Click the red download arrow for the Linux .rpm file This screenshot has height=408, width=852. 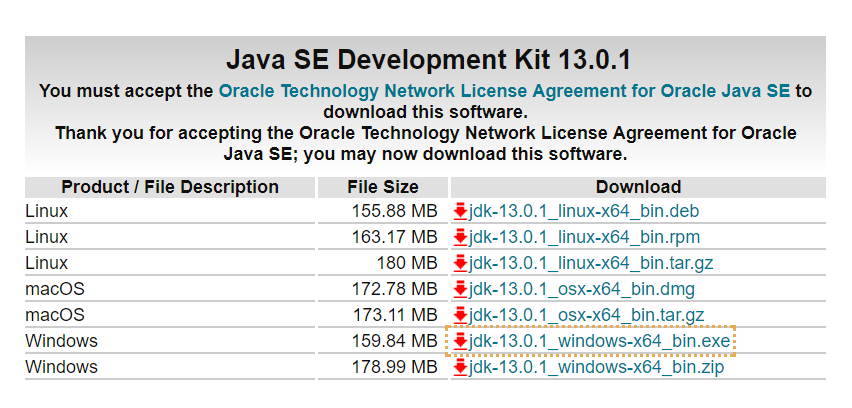[x=460, y=238]
